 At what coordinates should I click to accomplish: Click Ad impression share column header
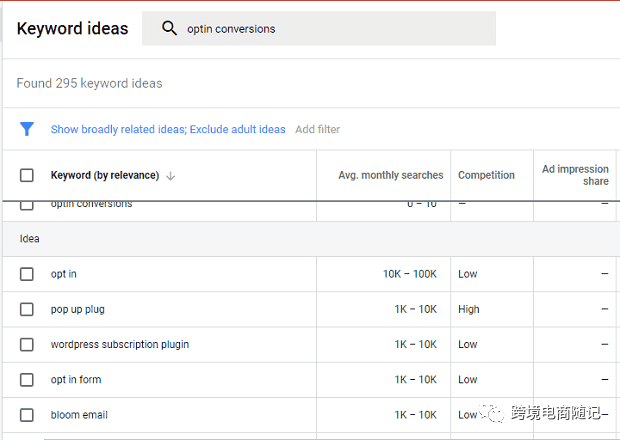(575, 175)
